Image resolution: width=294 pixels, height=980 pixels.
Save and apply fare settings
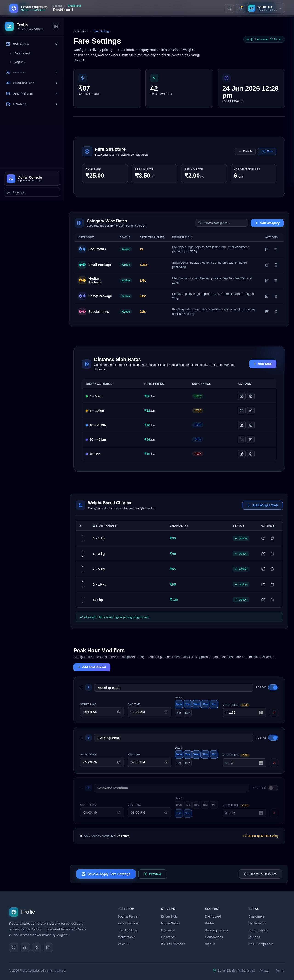click(106, 874)
